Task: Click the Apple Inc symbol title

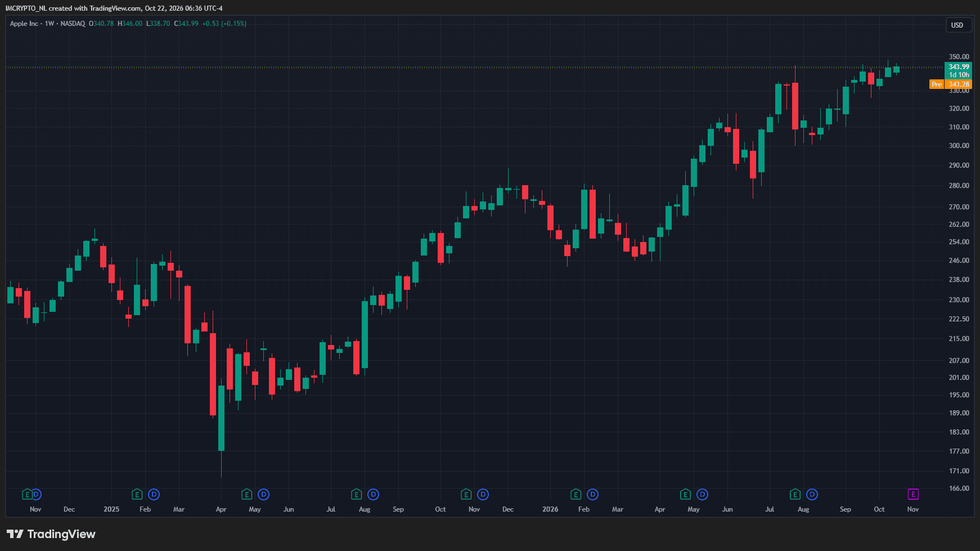Action: 24,24
